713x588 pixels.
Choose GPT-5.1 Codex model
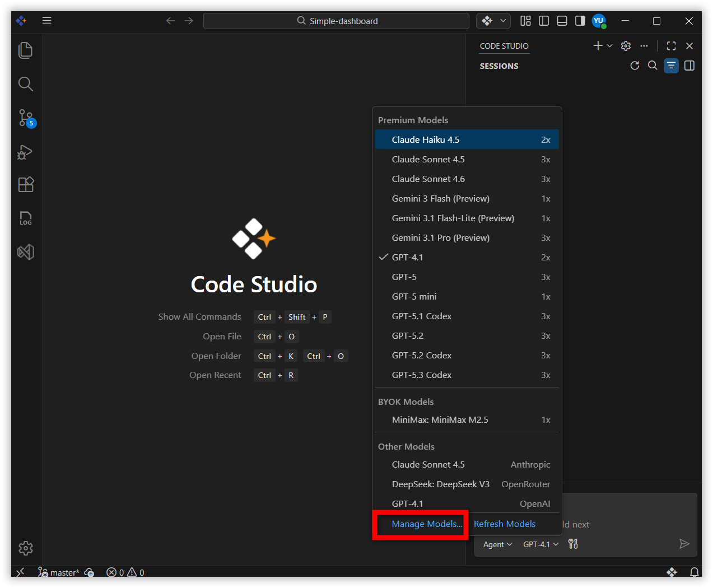467,316
